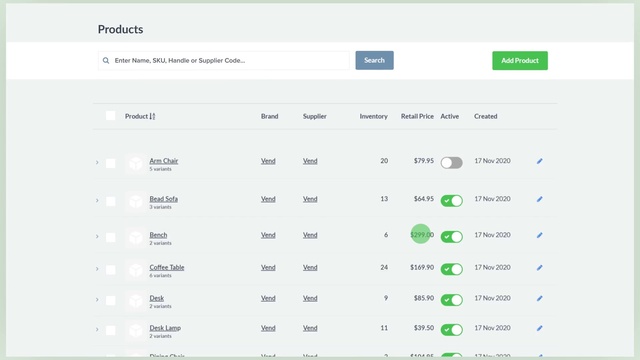Edit Desk using the pencil icon
Screen dimensions: 640x360
(x=540, y=298)
